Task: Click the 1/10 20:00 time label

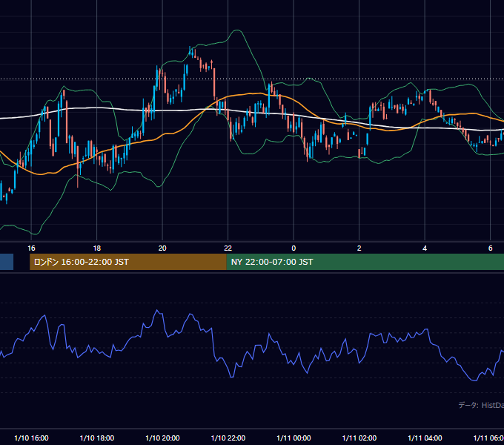Action: [x=162, y=438]
